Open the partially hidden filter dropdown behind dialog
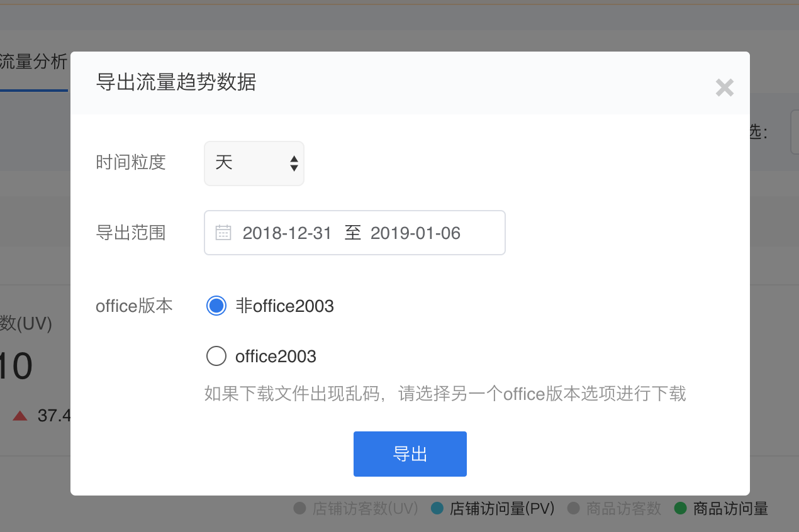 tap(795, 132)
